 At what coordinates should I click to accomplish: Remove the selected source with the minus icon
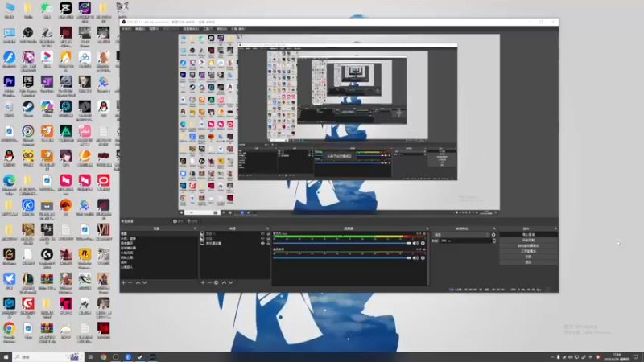pyautogui.click(x=209, y=283)
